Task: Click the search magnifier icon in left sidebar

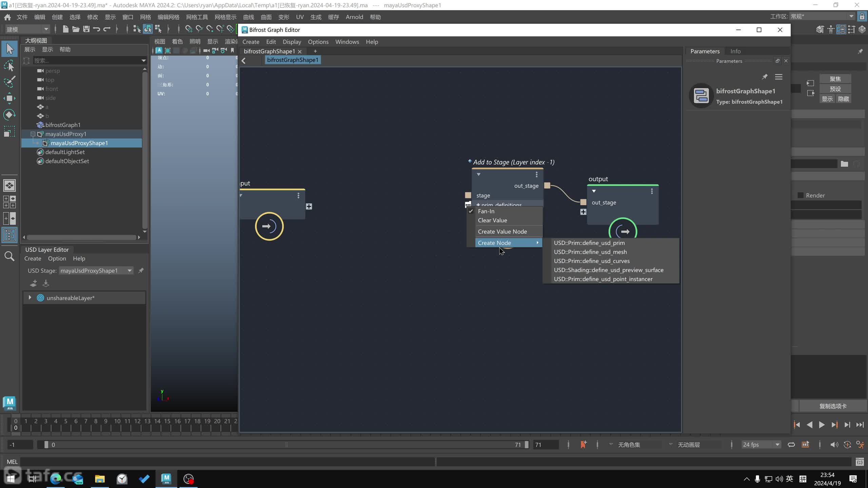Action: (9, 256)
